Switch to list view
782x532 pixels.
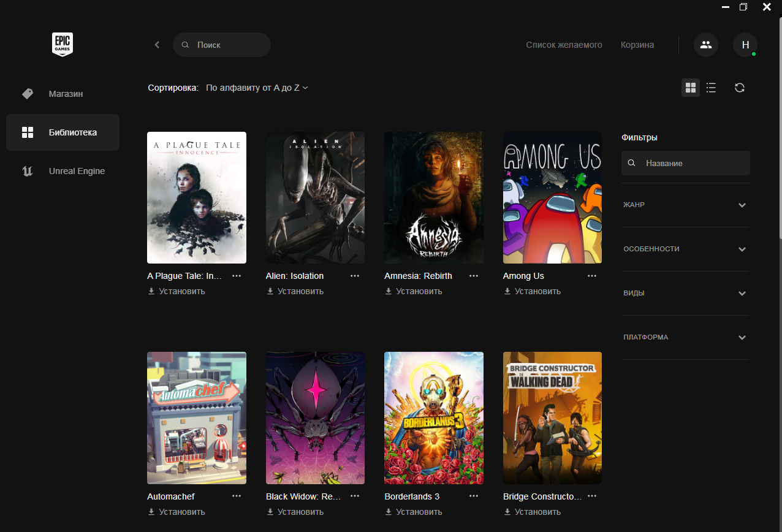(711, 88)
